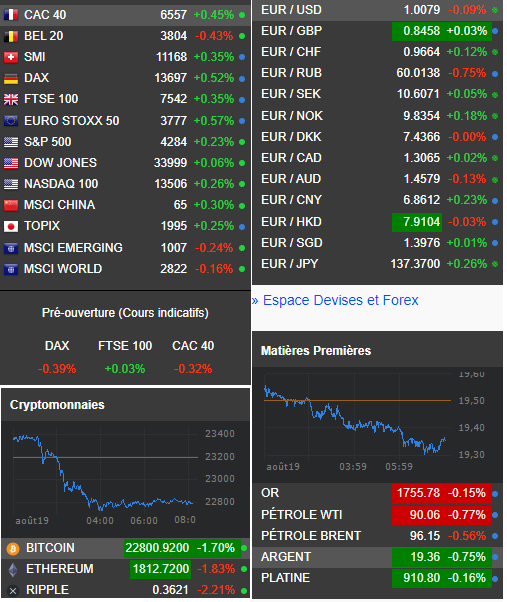This screenshot has width=507, height=602.
Task: Click the US flag icon beside S&P 500
Action: pyautogui.click(x=11, y=142)
